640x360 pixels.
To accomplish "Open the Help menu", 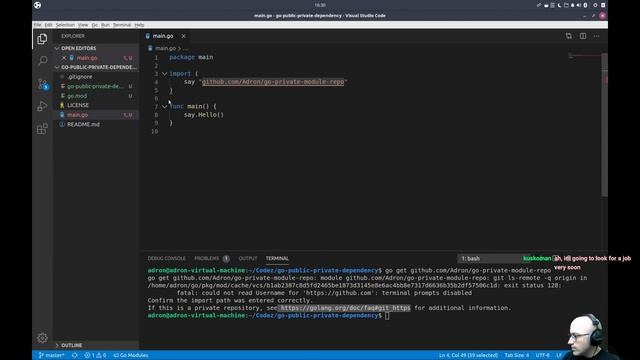I will pyautogui.click(x=139, y=25).
